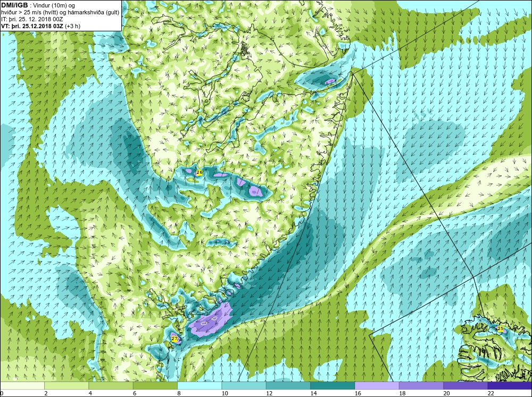
Task: Click the large purple wind maximum offshore
Action: 211,320
